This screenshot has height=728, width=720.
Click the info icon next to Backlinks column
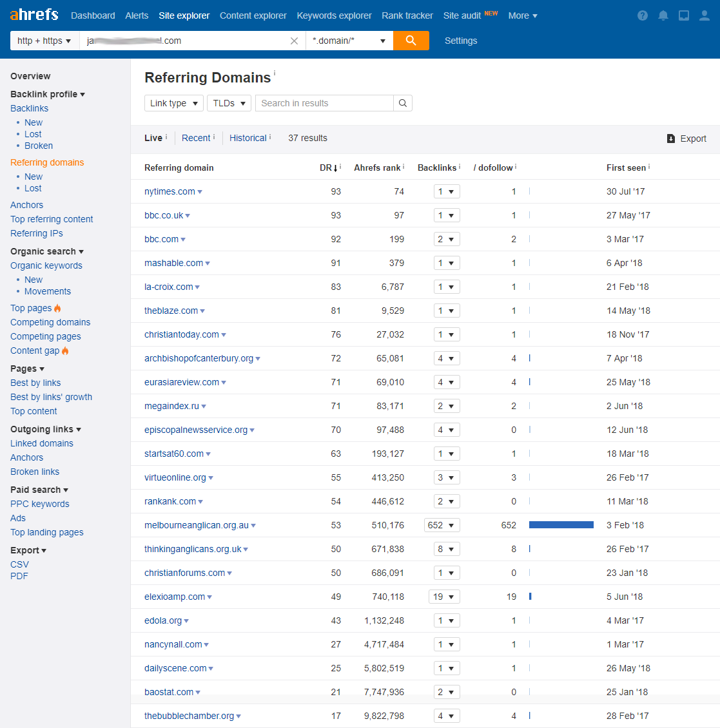460,166
